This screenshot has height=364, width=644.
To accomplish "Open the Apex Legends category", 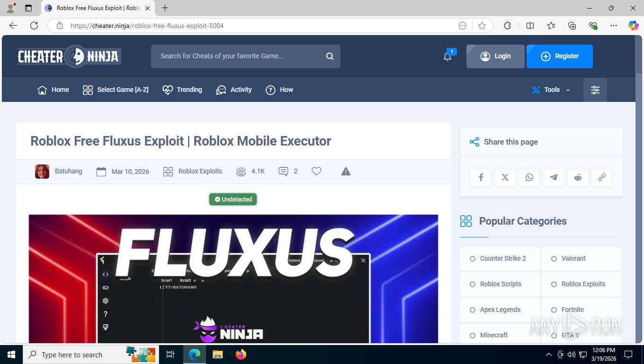I will pyautogui.click(x=500, y=310).
